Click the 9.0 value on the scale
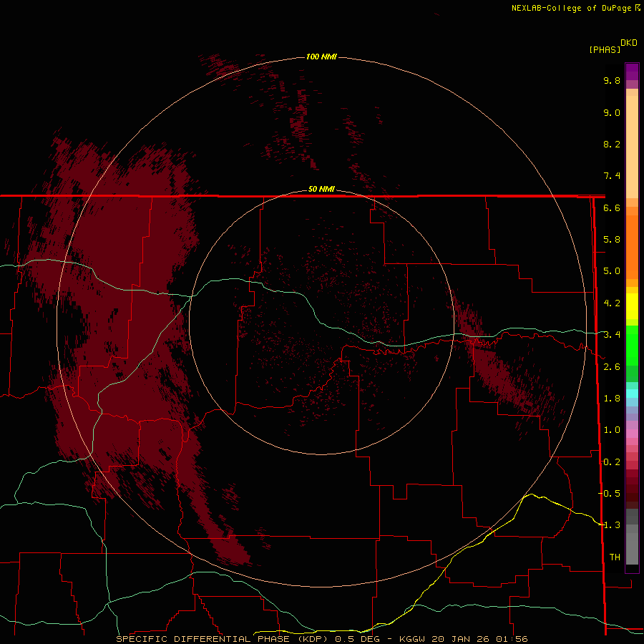This screenshot has height=644, width=644. pos(612,112)
